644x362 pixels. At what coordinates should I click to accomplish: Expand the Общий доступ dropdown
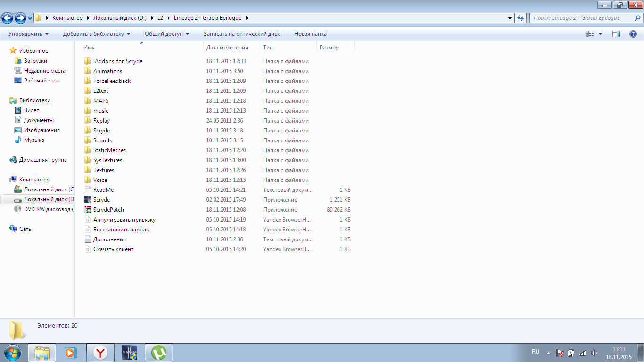click(x=166, y=34)
